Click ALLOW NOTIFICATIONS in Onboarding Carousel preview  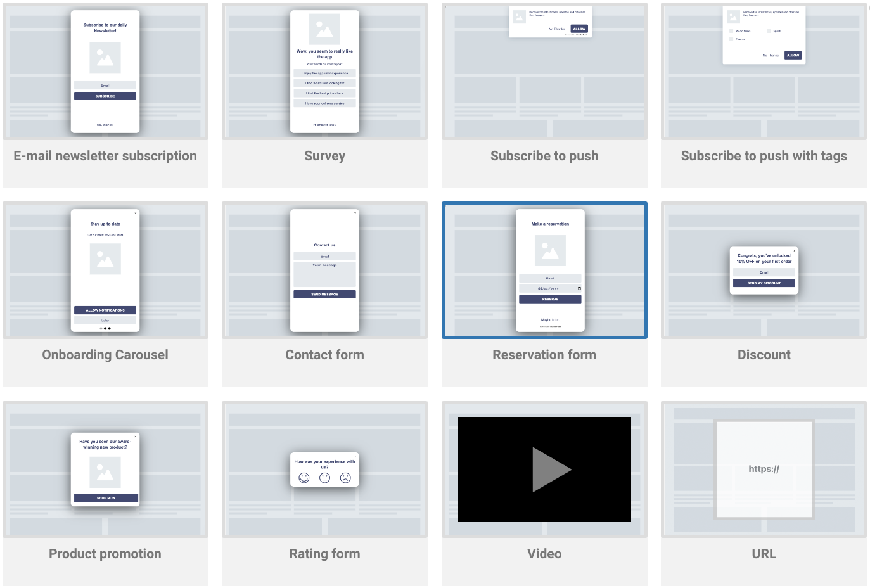[x=105, y=310]
